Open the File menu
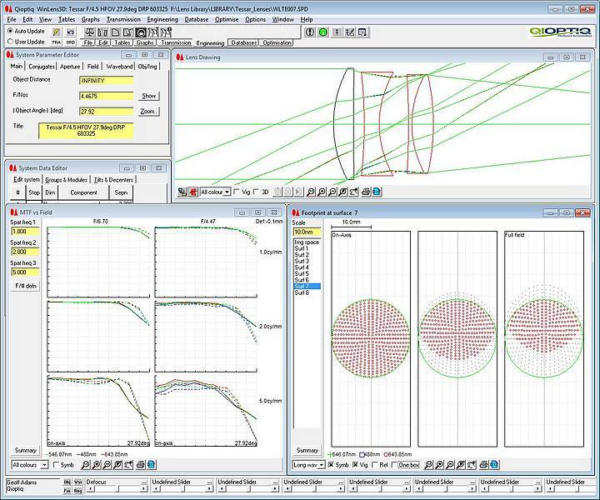The height and width of the screenshot is (500, 600). pos(11,19)
